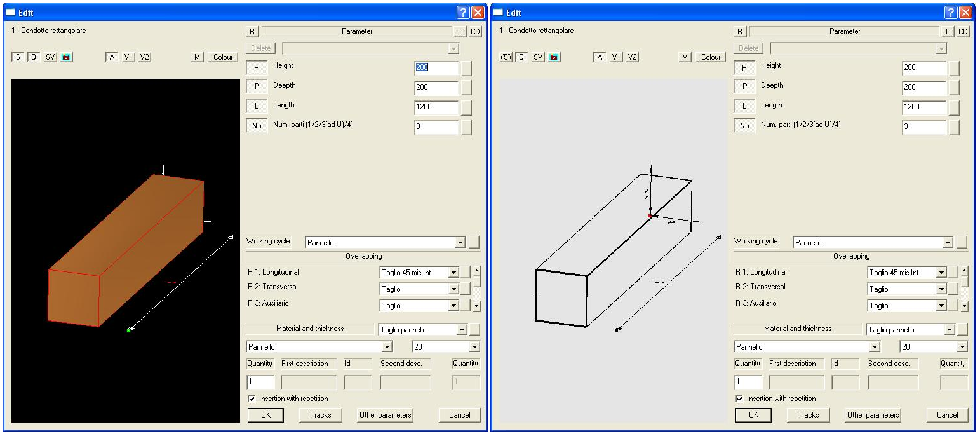Click L Length button in grey-preview window
980x436 pixels.
click(x=744, y=107)
